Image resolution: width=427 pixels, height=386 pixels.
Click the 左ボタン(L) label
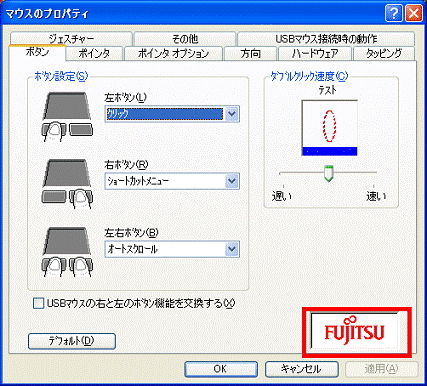pos(126,97)
